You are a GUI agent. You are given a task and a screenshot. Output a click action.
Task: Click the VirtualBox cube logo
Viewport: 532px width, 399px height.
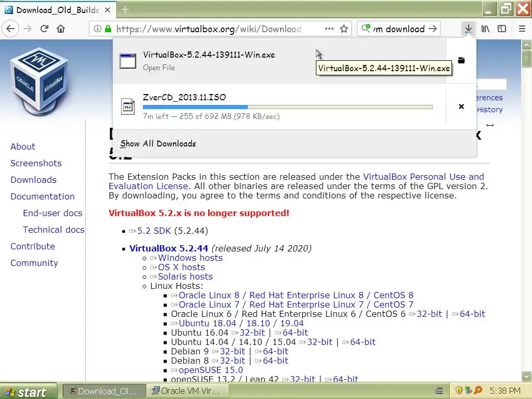click(39, 82)
